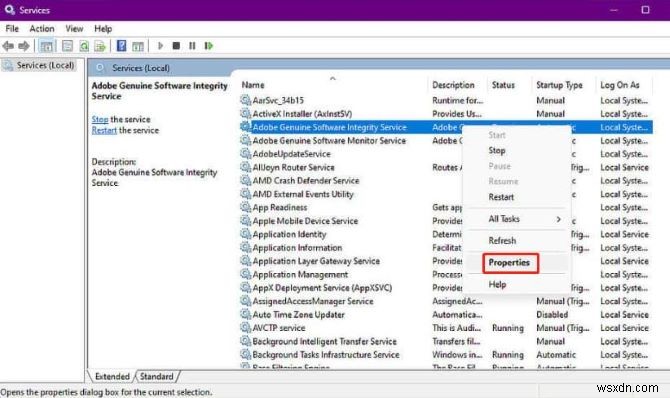670x398 pixels.
Task: Click the Restart the service link
Action: coord(104,130)
